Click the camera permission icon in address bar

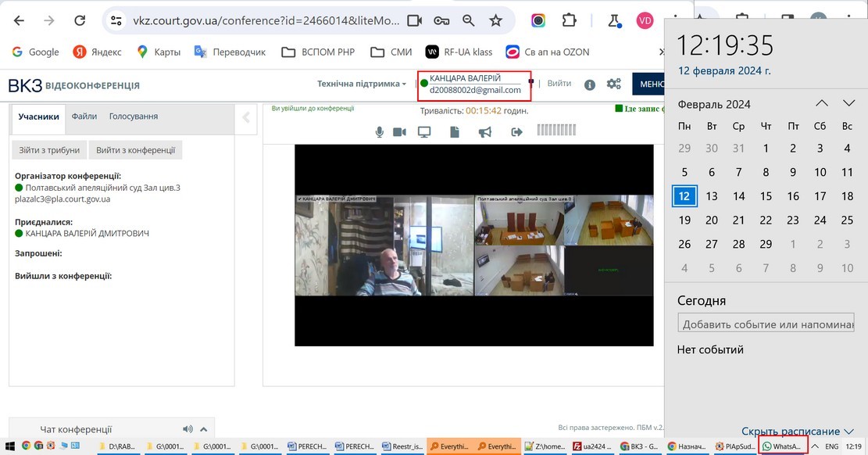pyautogui.click(x=414, y=20)
